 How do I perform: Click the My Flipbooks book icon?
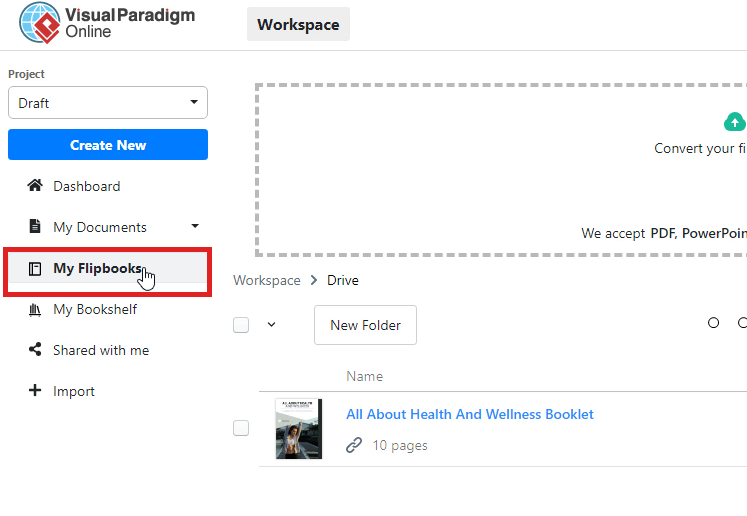point(35,269)
